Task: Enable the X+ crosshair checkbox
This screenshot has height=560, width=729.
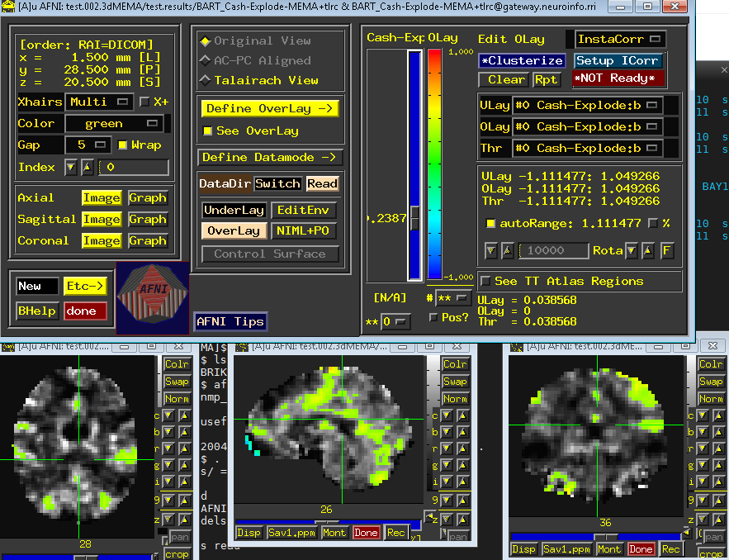Action: click(x=144, y=102)
